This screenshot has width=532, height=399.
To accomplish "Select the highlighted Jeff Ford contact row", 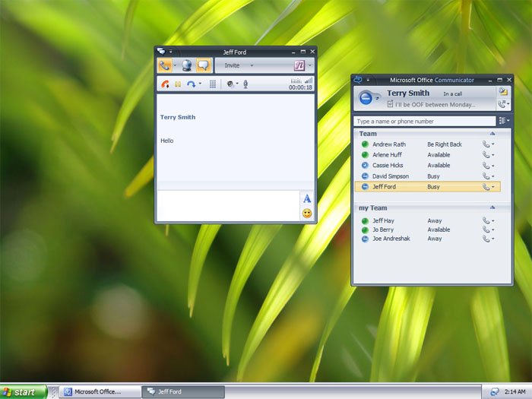I will tap(427, 187).
